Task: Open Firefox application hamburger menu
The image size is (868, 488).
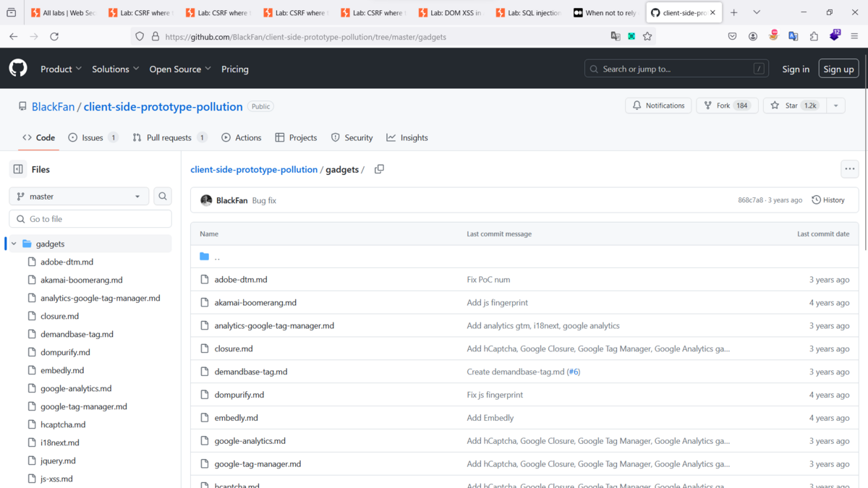Action: tap(855, 36)
